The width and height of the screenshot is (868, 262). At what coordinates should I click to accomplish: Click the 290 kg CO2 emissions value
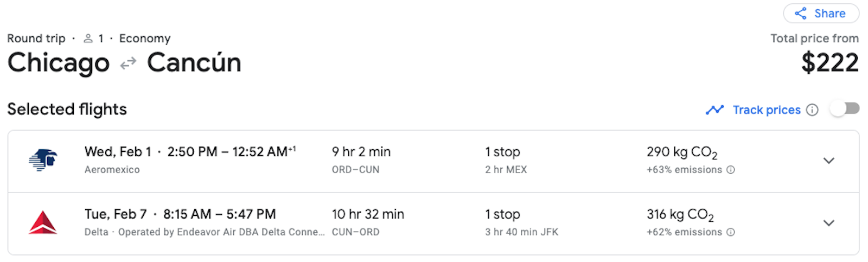(682, 153)
